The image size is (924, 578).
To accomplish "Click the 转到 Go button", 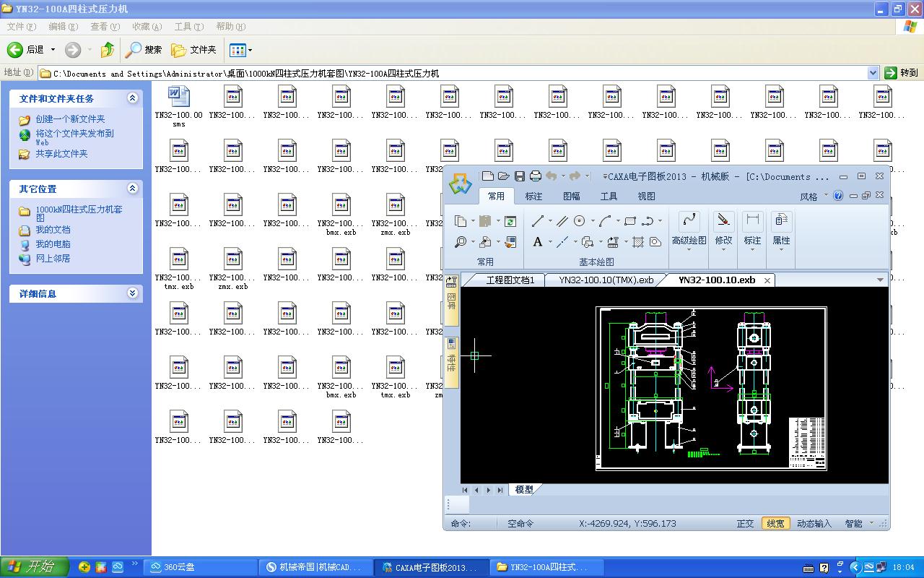I will tap(902, 72).
